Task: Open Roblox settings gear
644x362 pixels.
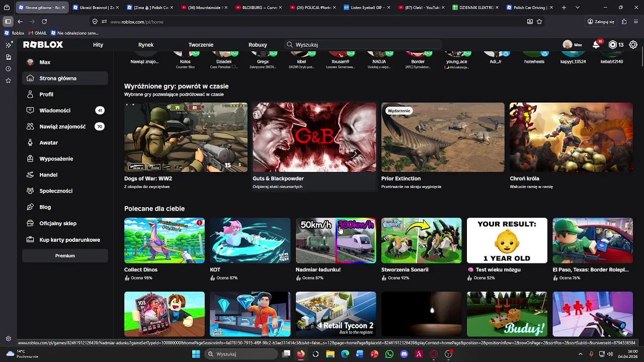Action: pos(633,45)
